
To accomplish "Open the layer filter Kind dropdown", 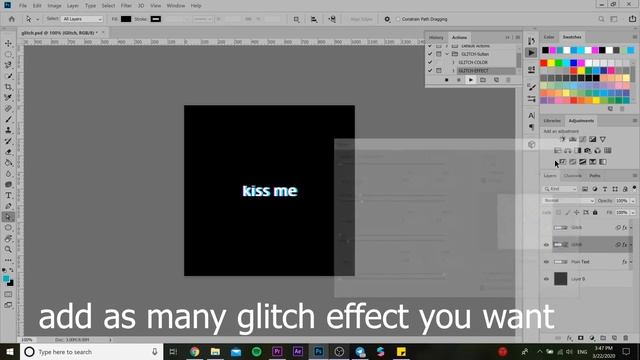I will tap(560, 189).
